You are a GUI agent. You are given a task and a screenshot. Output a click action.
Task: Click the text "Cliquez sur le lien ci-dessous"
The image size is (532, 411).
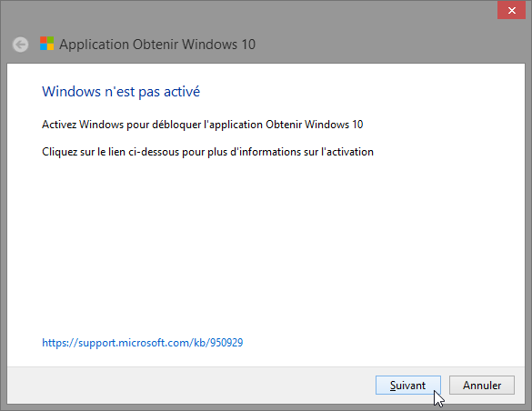[111, 152]
